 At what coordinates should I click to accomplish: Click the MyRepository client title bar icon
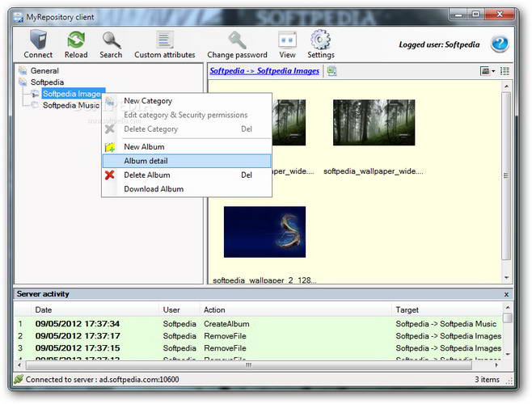coord(19,17)
